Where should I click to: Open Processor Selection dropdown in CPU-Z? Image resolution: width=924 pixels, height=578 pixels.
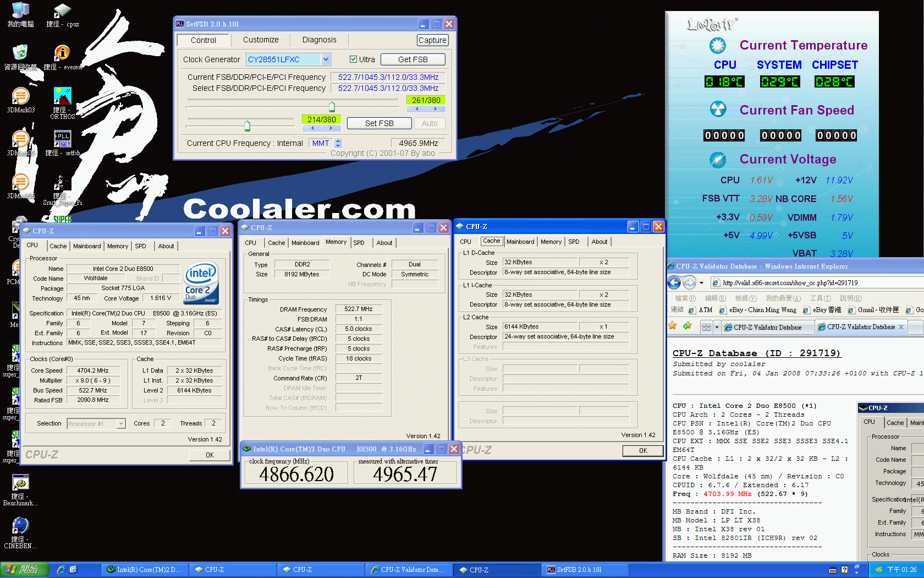[x=120, y=424]
